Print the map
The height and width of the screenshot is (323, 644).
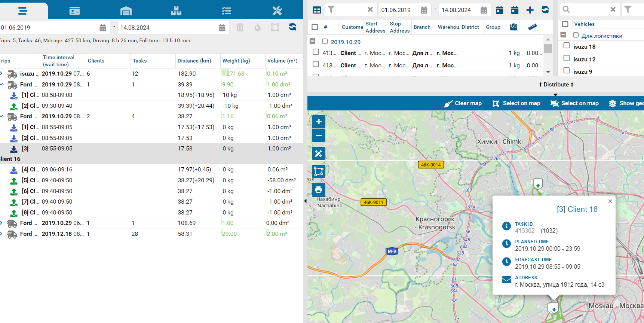click(x=319, y=190)
